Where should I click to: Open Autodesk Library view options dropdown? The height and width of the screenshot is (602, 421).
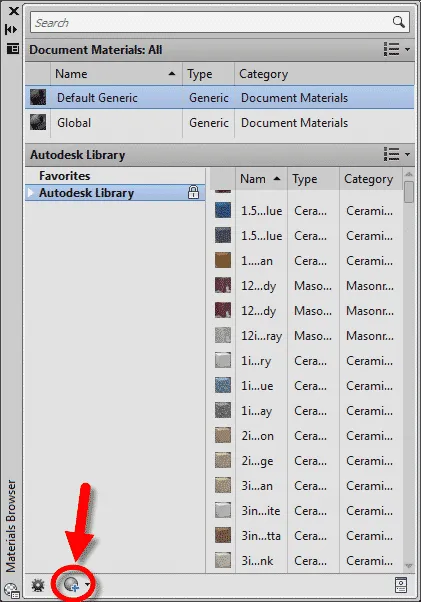(397, 154)
